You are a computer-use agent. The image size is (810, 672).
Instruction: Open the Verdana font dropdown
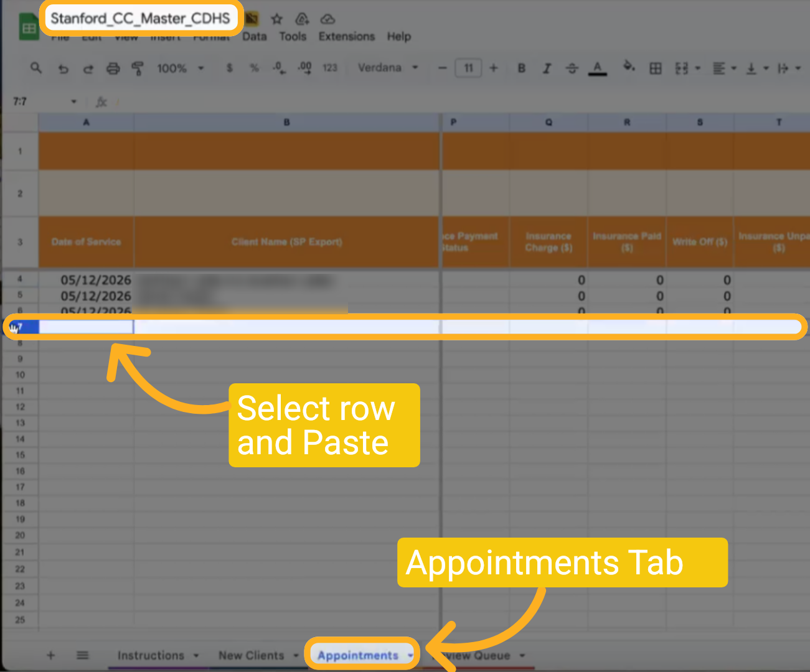pyautogui.click(x=387, y=68)
